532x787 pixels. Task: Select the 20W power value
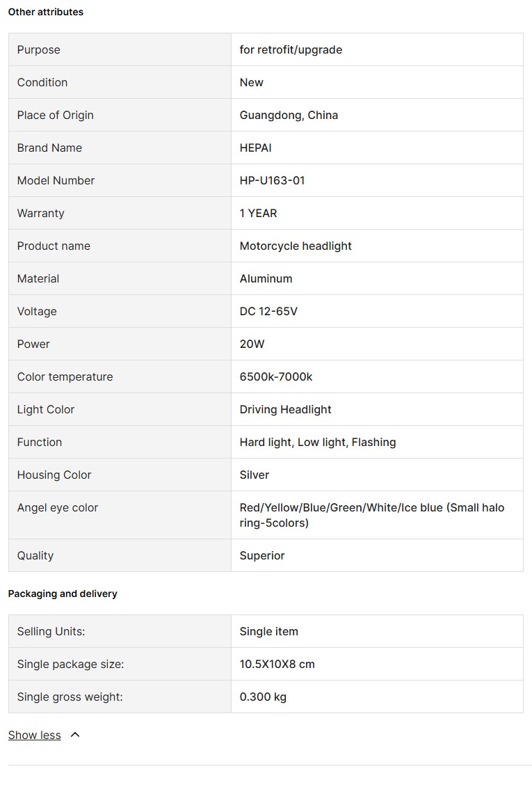252,344
